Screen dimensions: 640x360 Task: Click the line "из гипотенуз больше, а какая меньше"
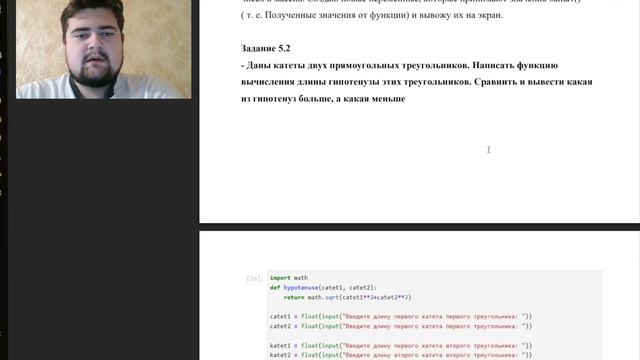(323, 98)
